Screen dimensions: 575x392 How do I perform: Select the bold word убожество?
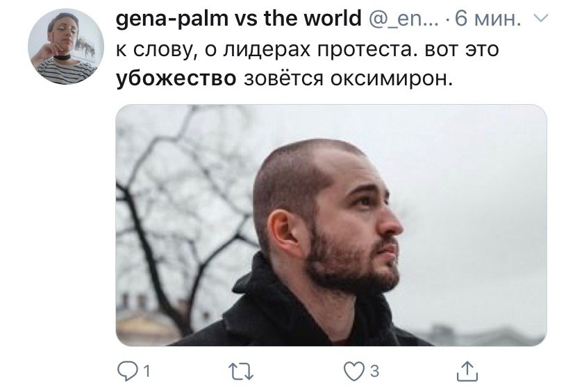click(176, 78)
